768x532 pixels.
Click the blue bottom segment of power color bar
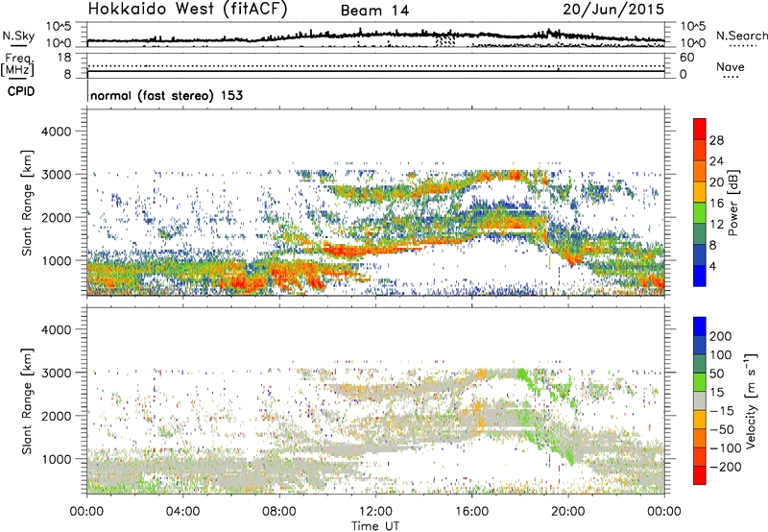point(700,276)
